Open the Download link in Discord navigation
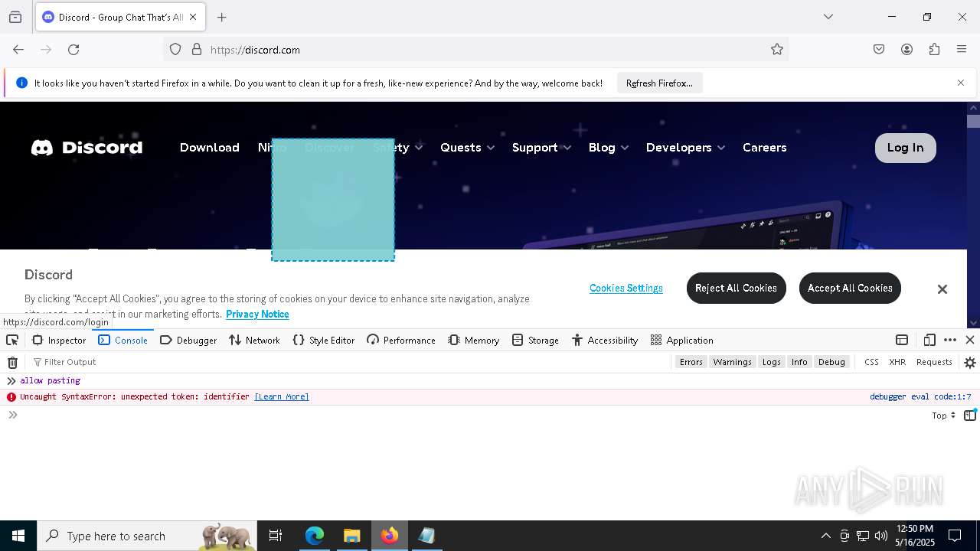 pyautogui.click(x=210, y=148)
